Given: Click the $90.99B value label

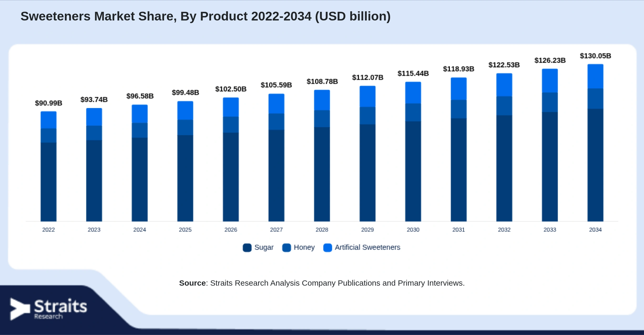Looking at the screenshot, I should pyautogui.click(x=49, y=103).
